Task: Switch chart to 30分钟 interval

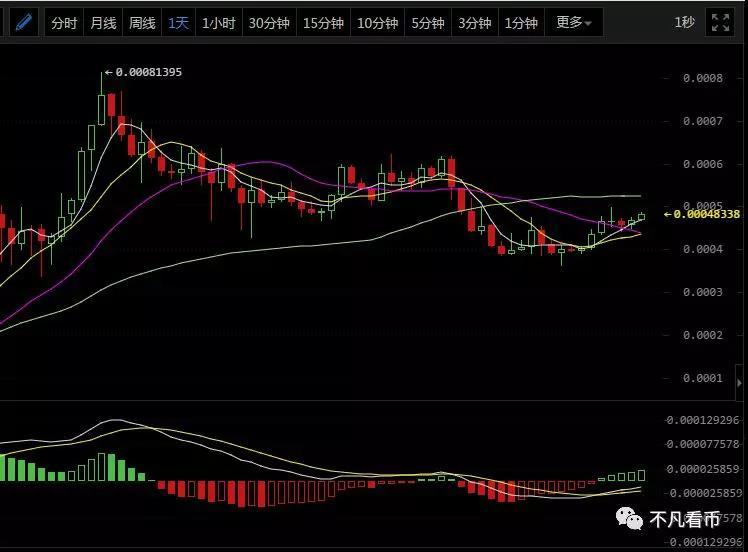Action: [270, 22]
